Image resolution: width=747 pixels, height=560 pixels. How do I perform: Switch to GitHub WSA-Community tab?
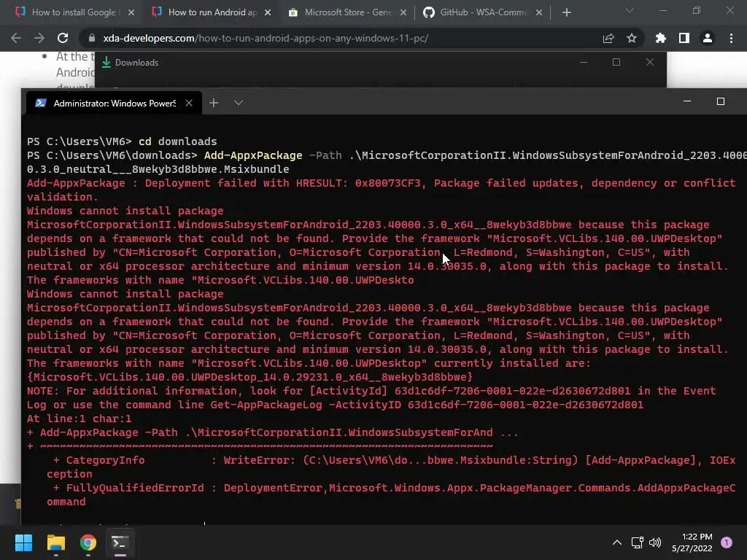483,12
